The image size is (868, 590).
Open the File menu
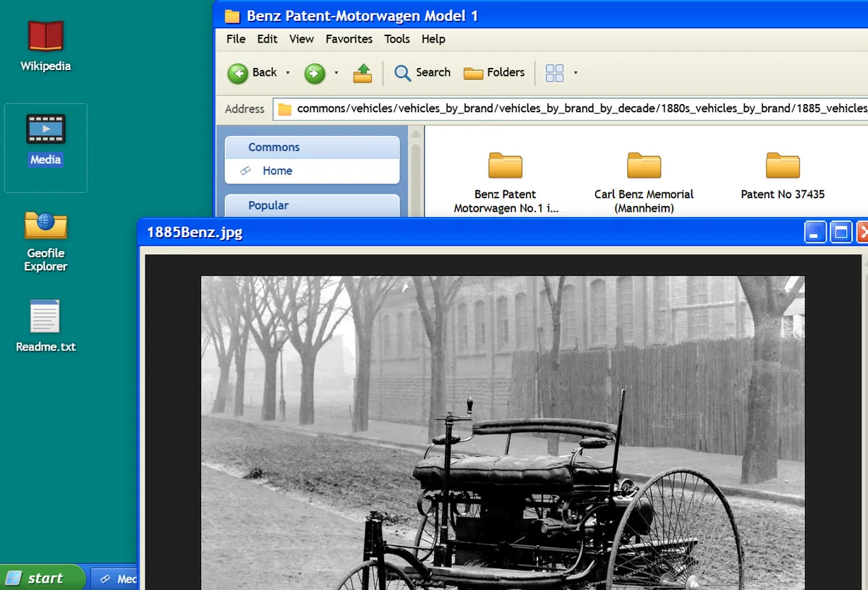[236, 39]
